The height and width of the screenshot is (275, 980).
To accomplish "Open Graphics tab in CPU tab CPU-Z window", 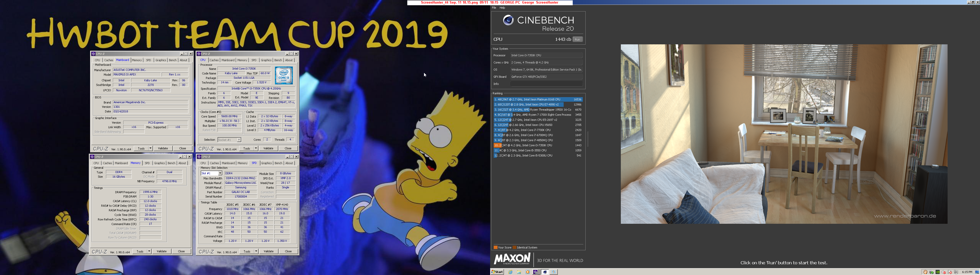I will coord(266,60).
